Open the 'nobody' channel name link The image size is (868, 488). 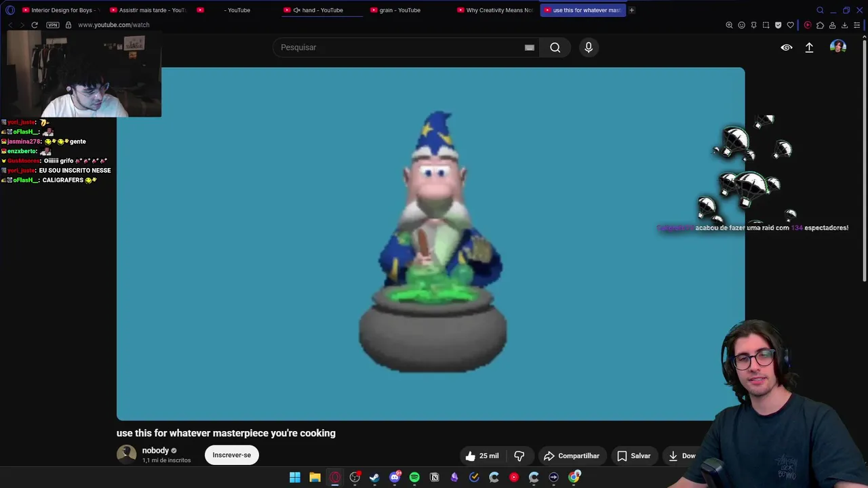[x=155, y=451]
